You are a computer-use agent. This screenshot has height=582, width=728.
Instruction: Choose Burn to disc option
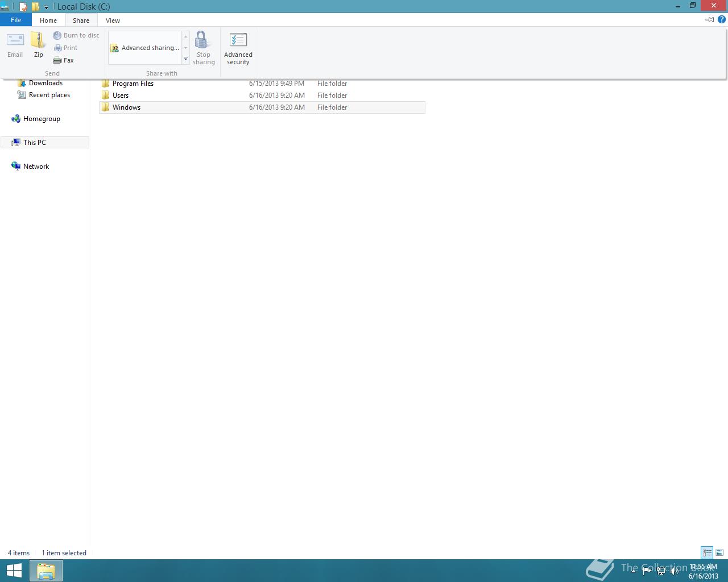[76, 35]
